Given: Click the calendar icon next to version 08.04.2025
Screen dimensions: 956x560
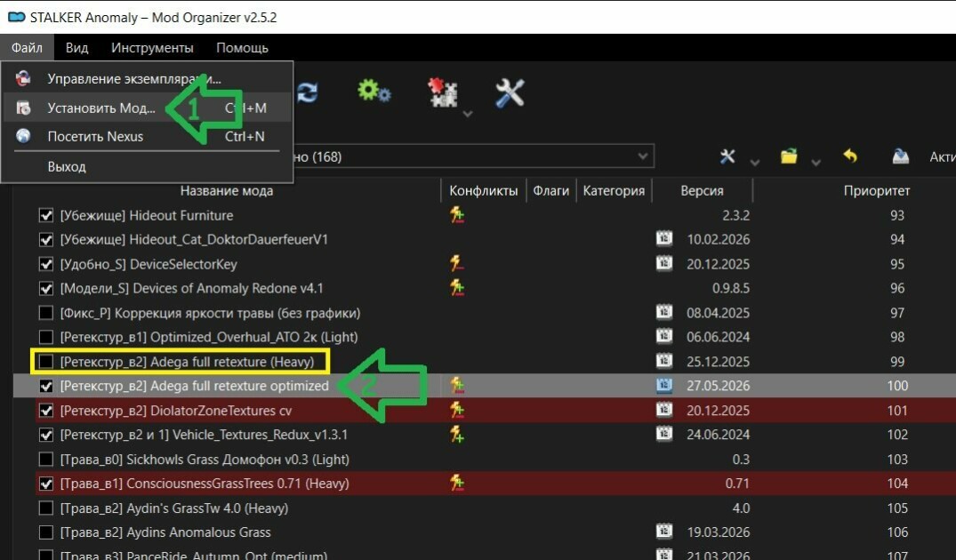Looking at the screenshot, I should coord(664,312).
